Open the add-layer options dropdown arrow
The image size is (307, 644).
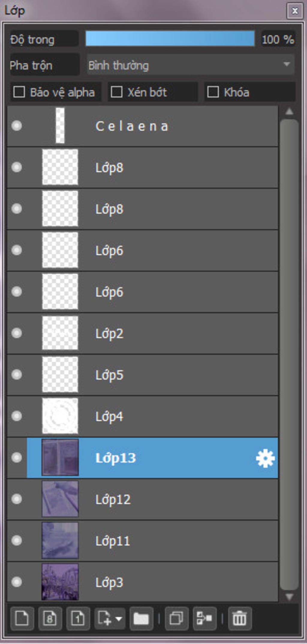pyautogui.click(x=119, y=619)
